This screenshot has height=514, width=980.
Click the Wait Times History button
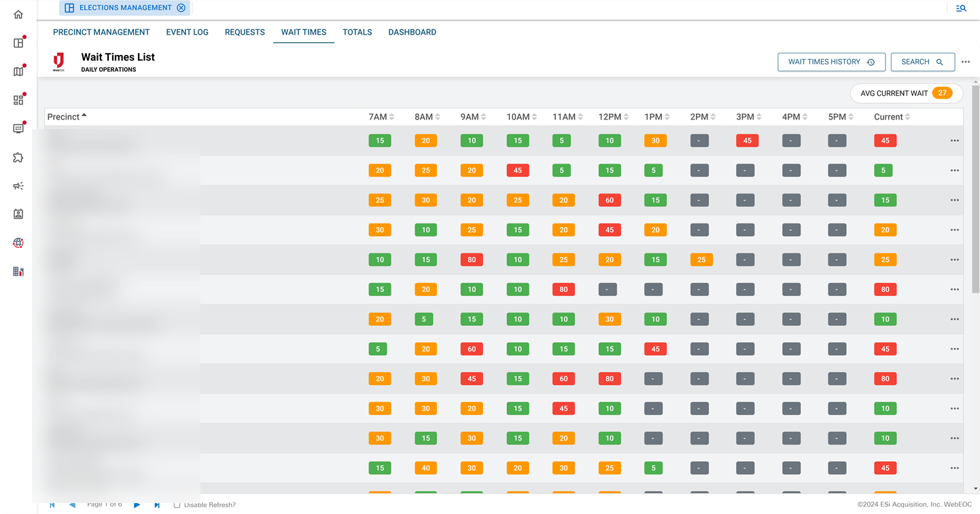pyautogui.click(x=831, y=62)
